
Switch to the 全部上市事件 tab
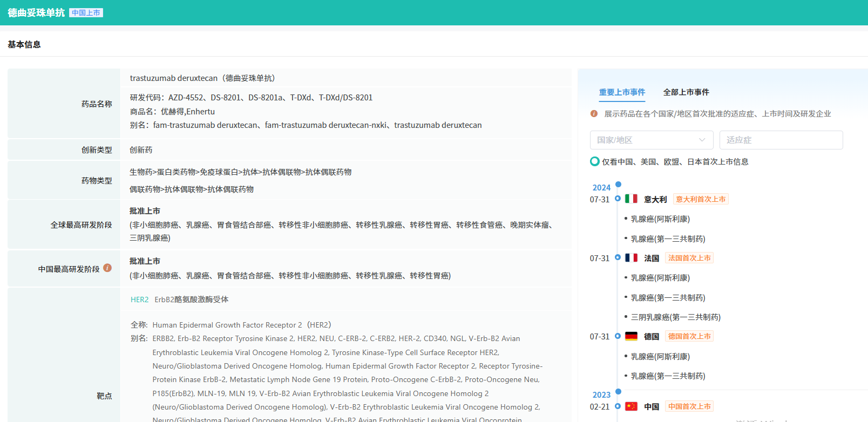click(686, 92)
